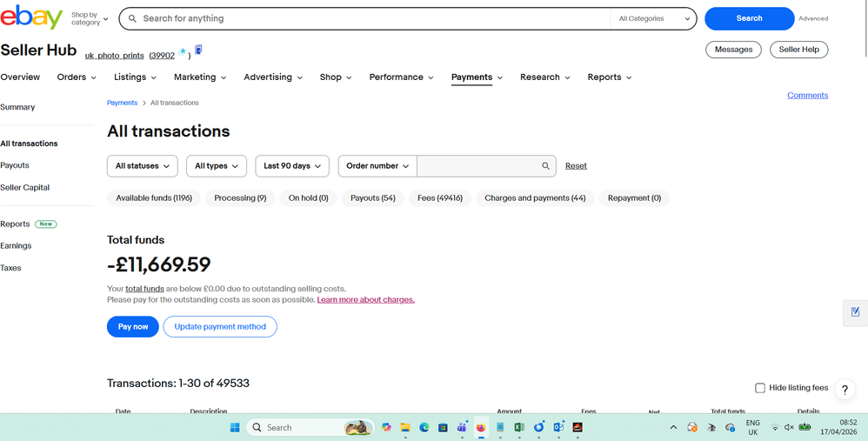Image resolution: width=868 pixels, height=441 pixels.
Task: Open the feedback star icon beside 39902
Action: [182, 52]
